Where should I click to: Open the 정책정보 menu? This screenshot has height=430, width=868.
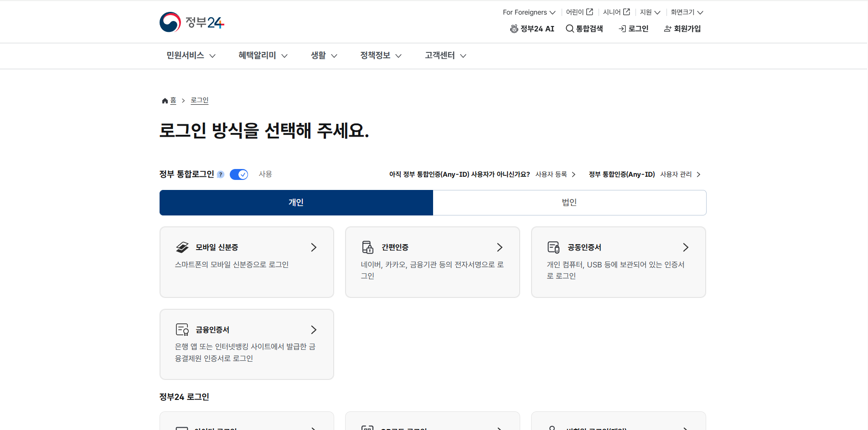tap(381, 56)
